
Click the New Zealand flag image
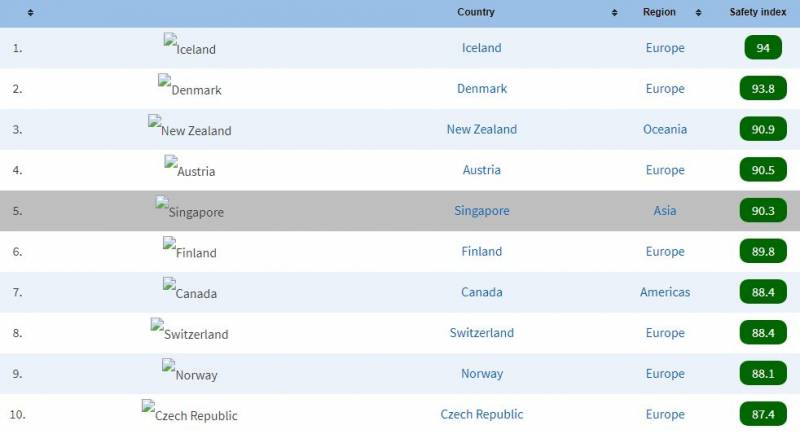[x=190, y=129]
